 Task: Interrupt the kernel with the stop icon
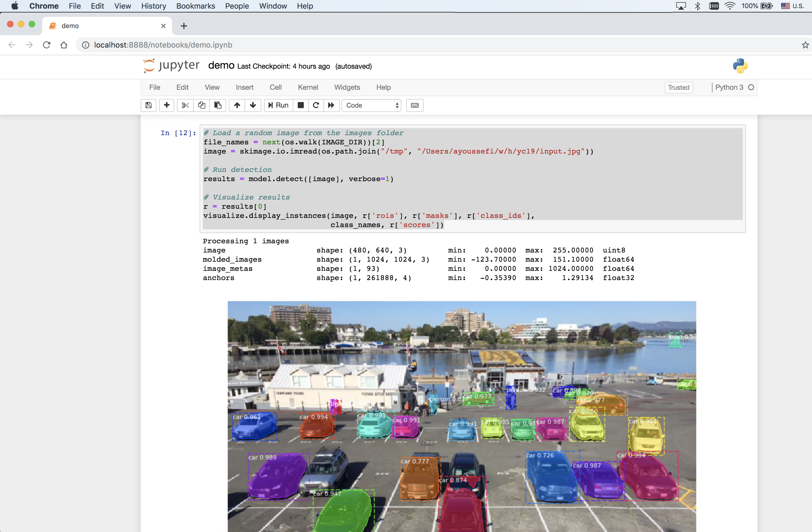(x=301, y=105)
